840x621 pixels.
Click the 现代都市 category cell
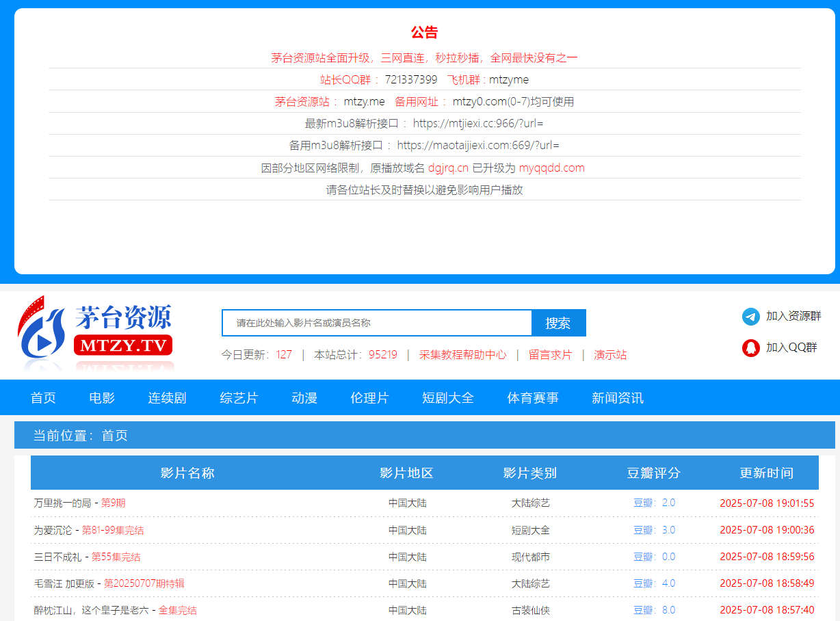point(530,557)
